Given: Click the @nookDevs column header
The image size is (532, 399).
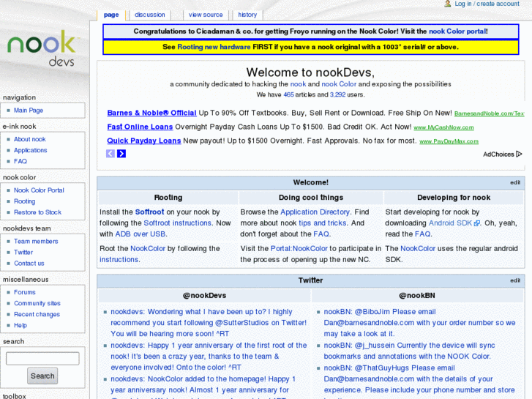Looking at the screenshot, I should 204,296.
